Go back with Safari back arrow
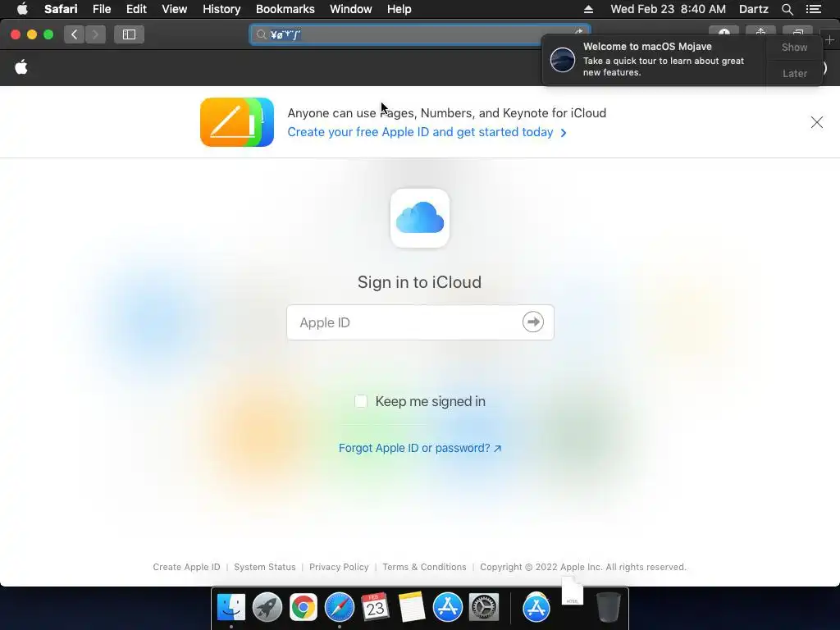Viewport: 840px width, 630px height. (x=75, y=34)
